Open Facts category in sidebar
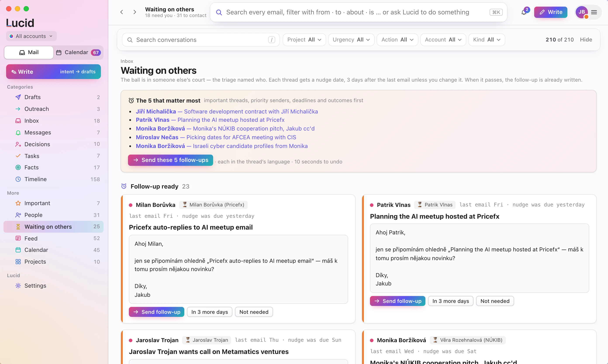Image resolution: width=608 pixels, height=364 pixels. click(x=53, y=167)
